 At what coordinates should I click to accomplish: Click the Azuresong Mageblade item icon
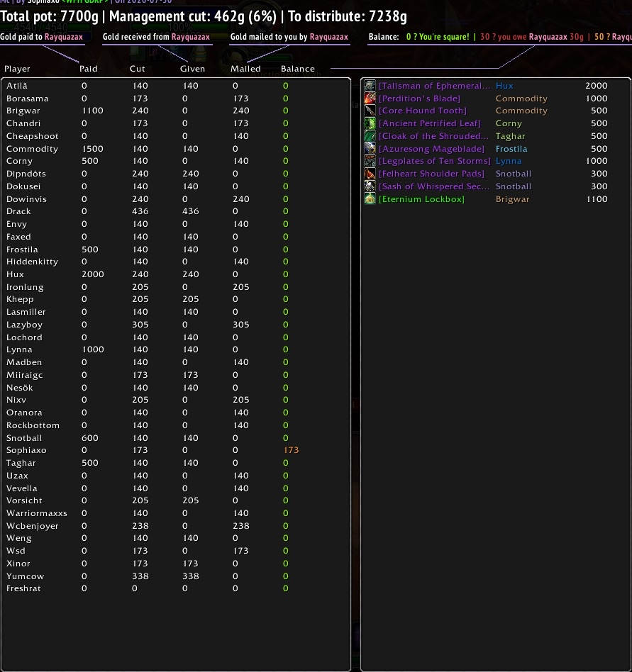[x=370, y=148]
